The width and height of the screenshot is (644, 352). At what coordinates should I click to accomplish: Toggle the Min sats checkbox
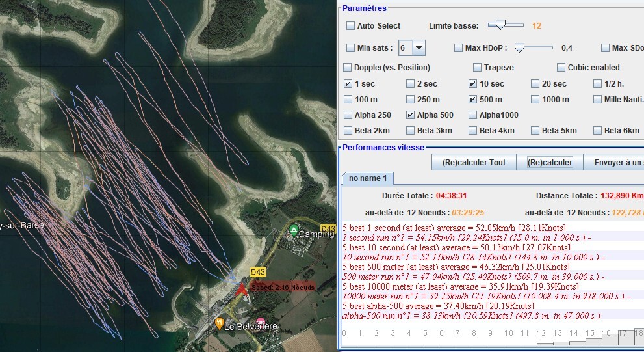pyautogui.click(x=350, y=48)
